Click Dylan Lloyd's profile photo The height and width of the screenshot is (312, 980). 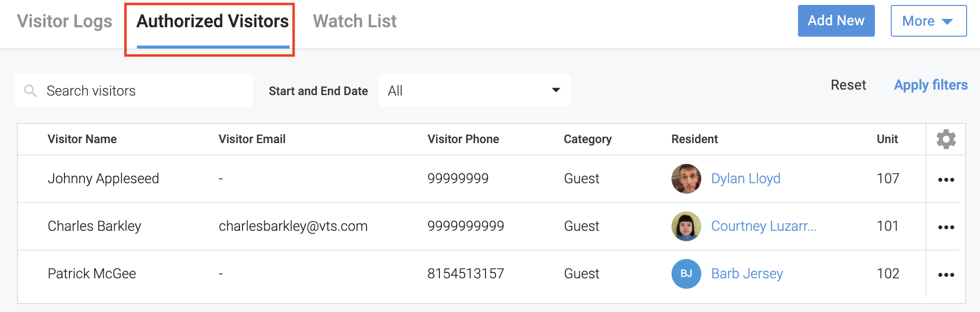[686, 179]
